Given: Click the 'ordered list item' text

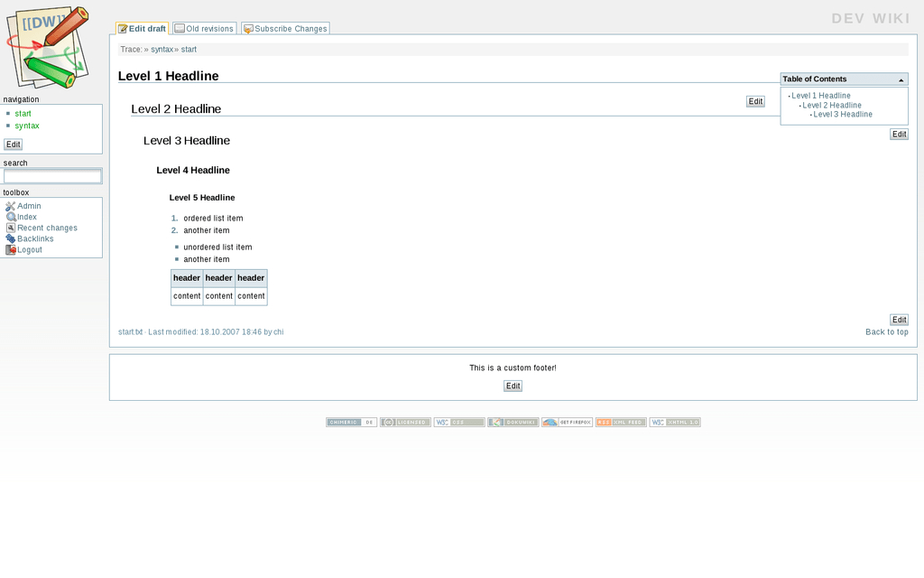Looking at the screenshot, I should (213, 219).
